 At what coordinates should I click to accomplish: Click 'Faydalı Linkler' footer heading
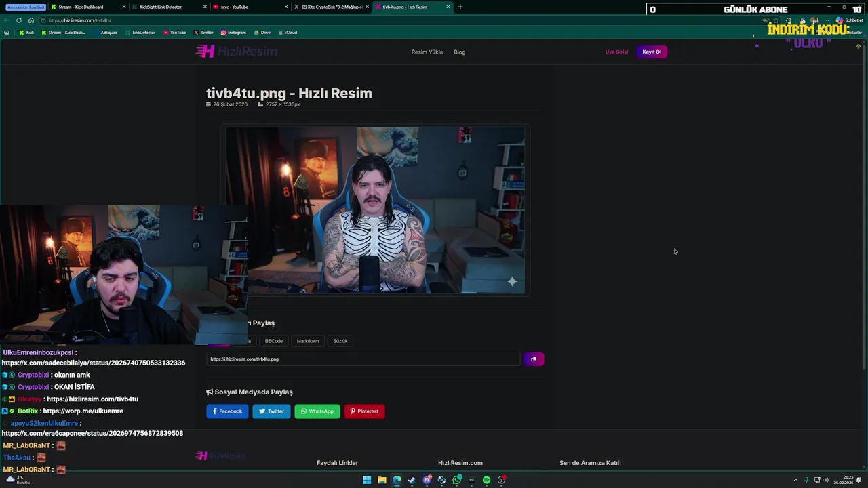337,463
